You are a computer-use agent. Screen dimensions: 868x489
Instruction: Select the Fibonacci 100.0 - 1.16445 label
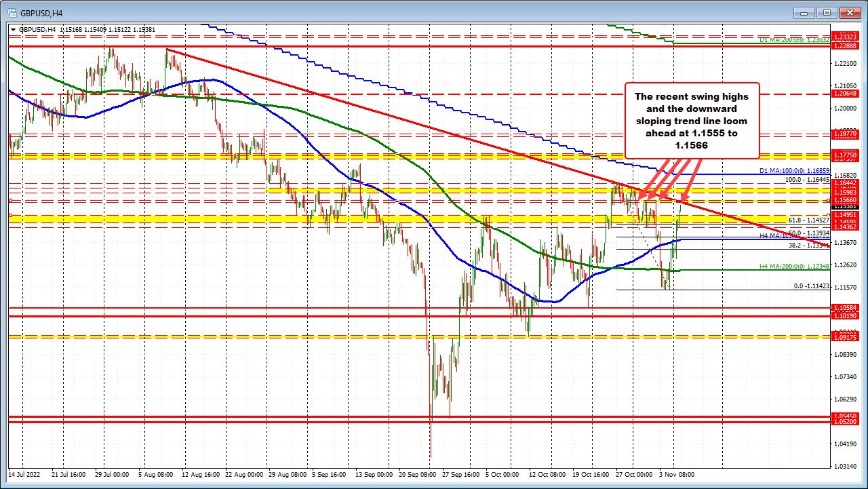(807, 180)
